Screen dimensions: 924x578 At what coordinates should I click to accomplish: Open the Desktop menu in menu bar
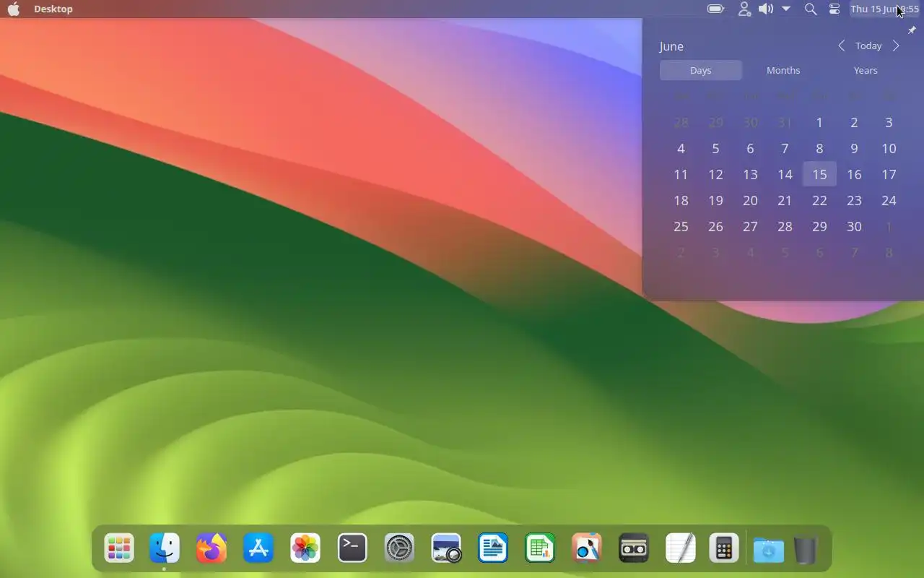pyautogui.click(x=53, y=9)
